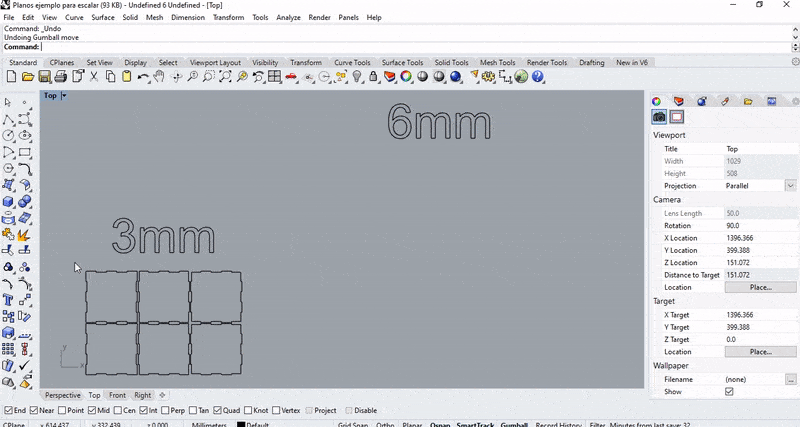Switch to the Front viewport tab

point(117,395)
